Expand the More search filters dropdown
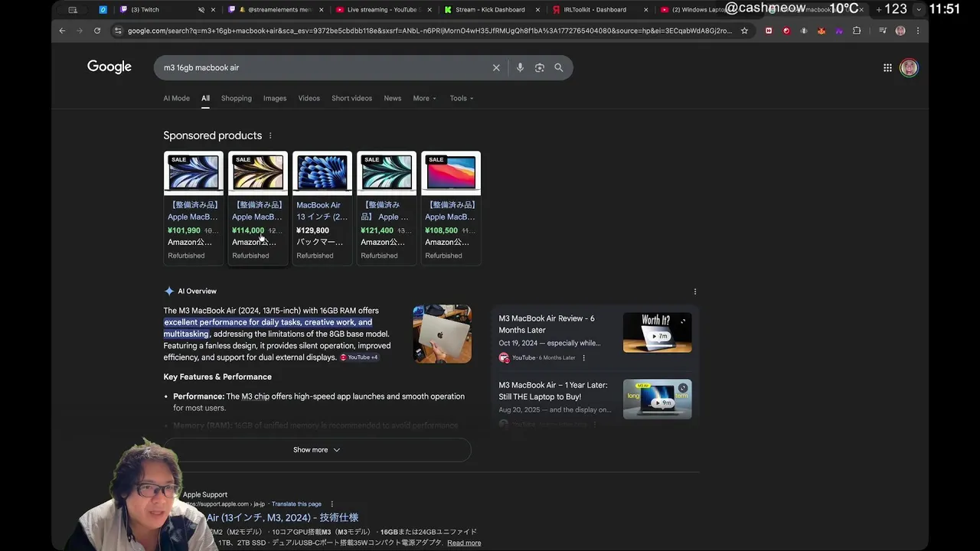 424,98
